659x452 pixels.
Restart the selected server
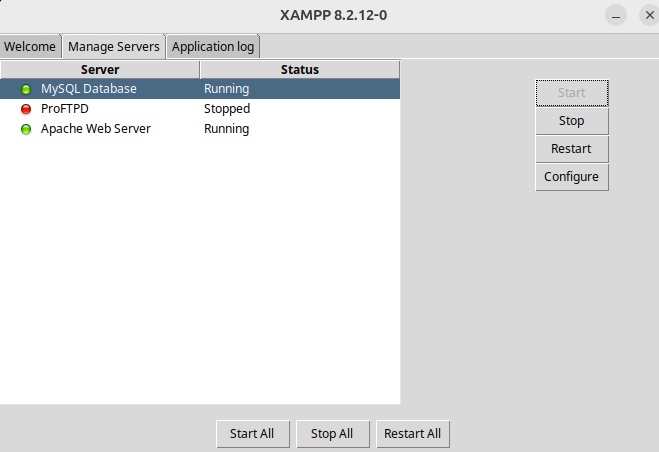(x=572, y=149)
